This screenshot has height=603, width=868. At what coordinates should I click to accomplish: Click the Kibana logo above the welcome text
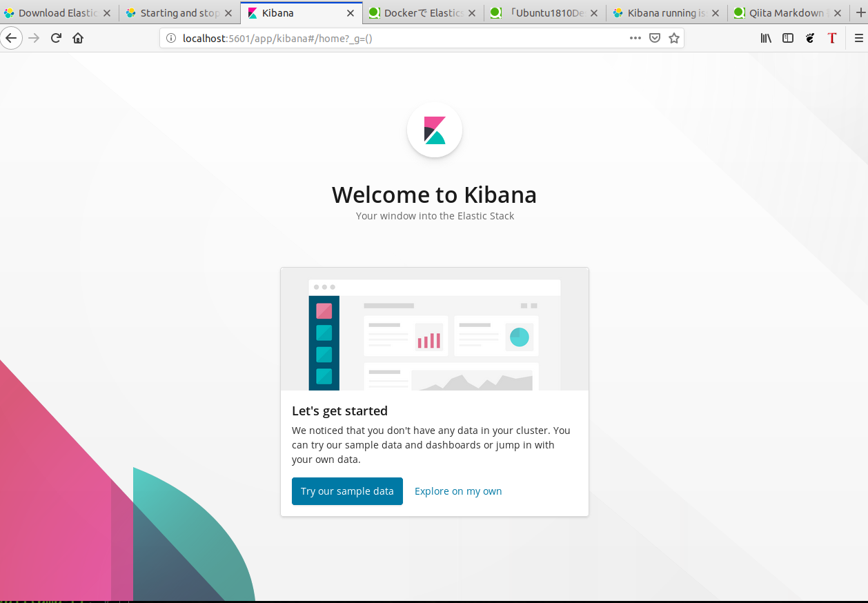(434, 130)
